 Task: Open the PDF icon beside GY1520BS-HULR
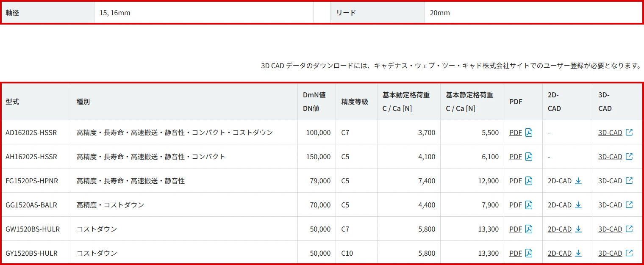(x=528, y=253)
